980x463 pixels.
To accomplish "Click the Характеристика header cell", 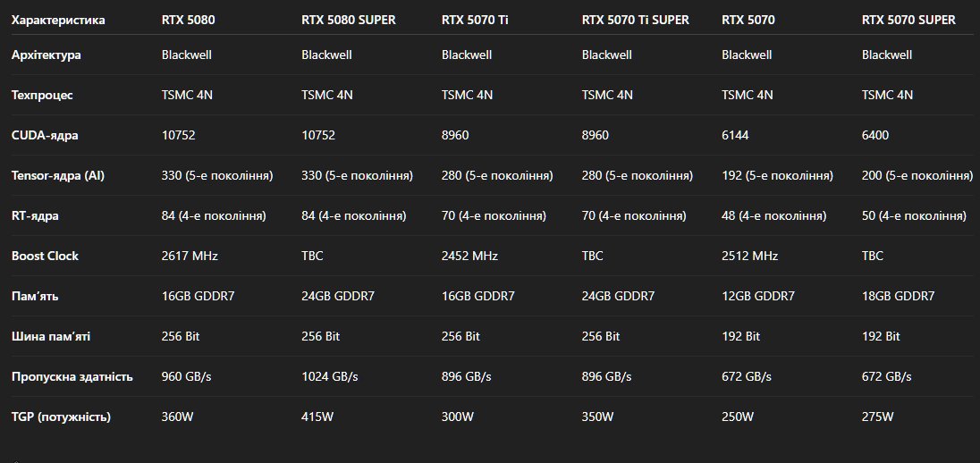I will click(x=58, y=20).
